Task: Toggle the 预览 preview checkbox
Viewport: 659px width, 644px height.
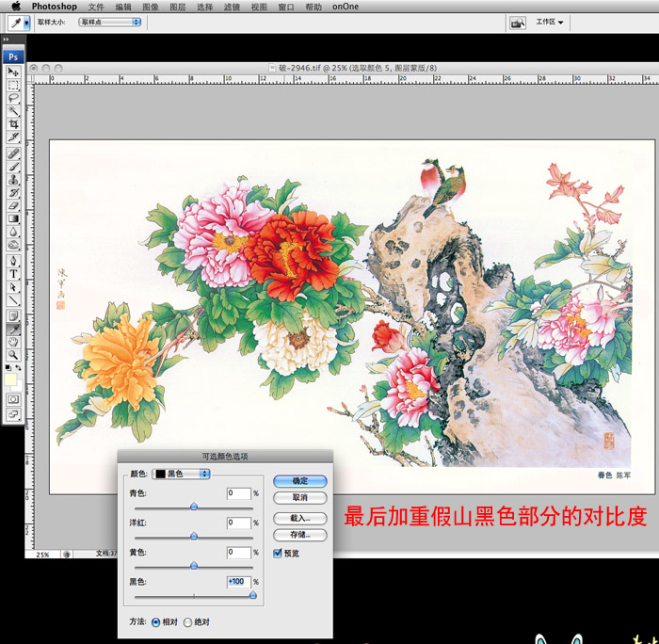Action: coord(278,554)
